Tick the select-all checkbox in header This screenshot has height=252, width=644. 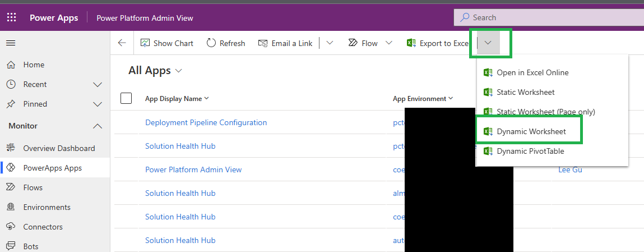pyautogui.click(x=126, y=99)
